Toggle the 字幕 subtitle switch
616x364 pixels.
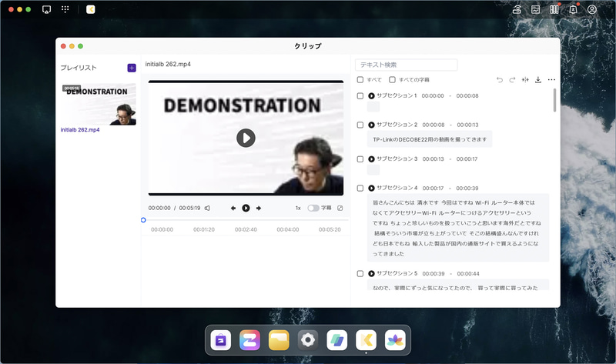click(313, 208)
